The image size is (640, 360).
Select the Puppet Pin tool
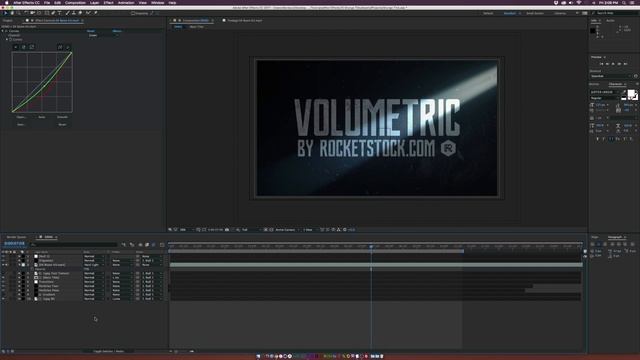(96, 13)
